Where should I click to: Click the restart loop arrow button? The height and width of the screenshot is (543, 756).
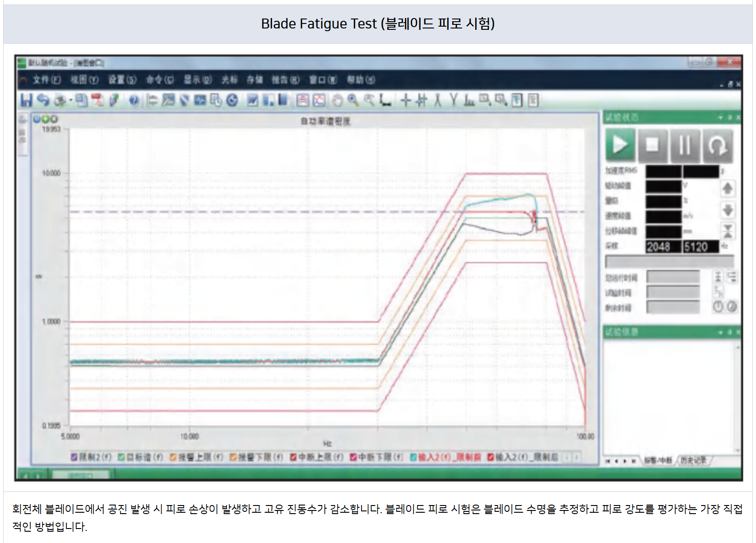point(717,145)
